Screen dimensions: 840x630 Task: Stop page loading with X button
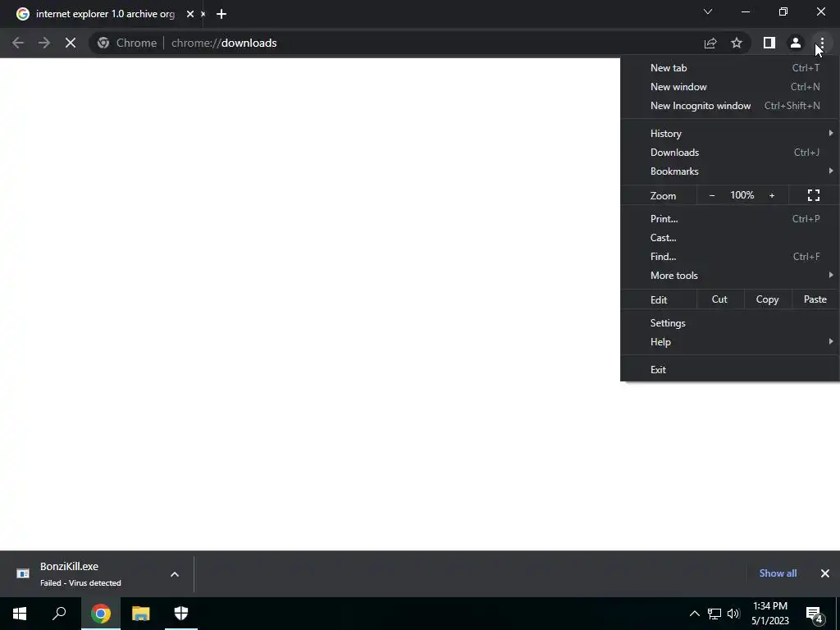point(71,43)
